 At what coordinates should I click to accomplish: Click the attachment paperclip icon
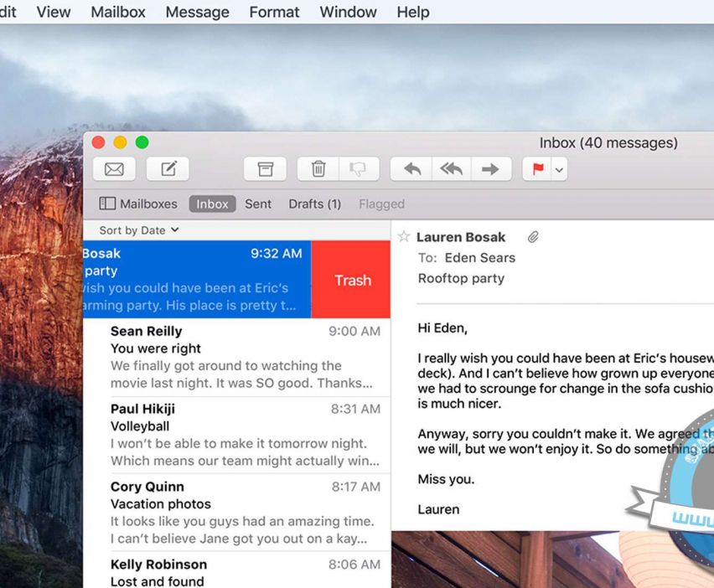(x=533, y=237)
